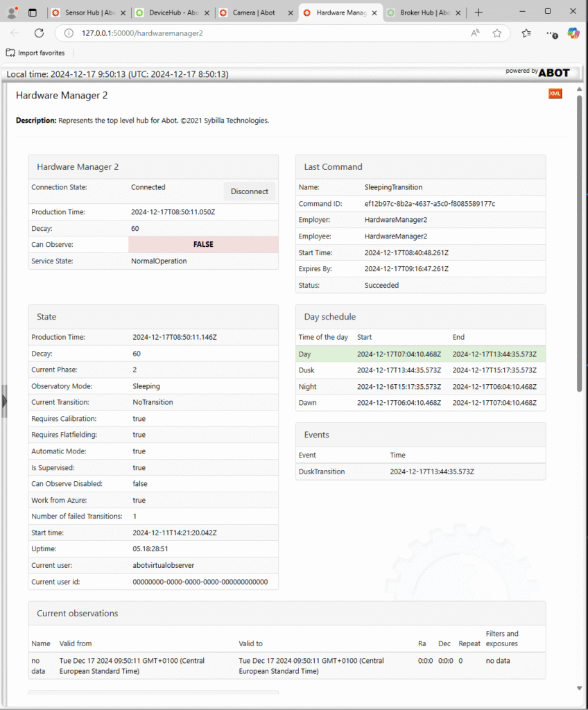This screenshot has height=710, width=588.
Task: Click the XML export icon
Action: tap(555, 94)
